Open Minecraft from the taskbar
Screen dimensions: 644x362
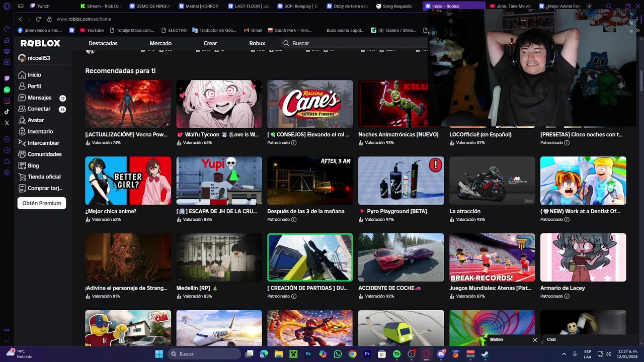293,354
